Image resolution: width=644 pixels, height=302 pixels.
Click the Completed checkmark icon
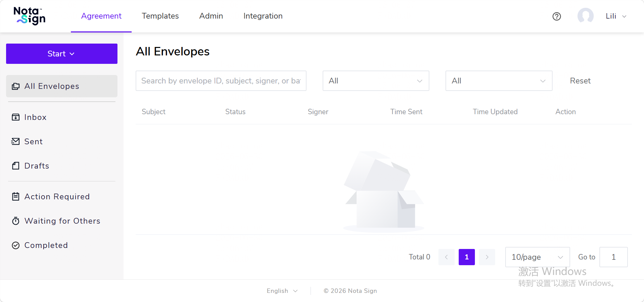16,245
